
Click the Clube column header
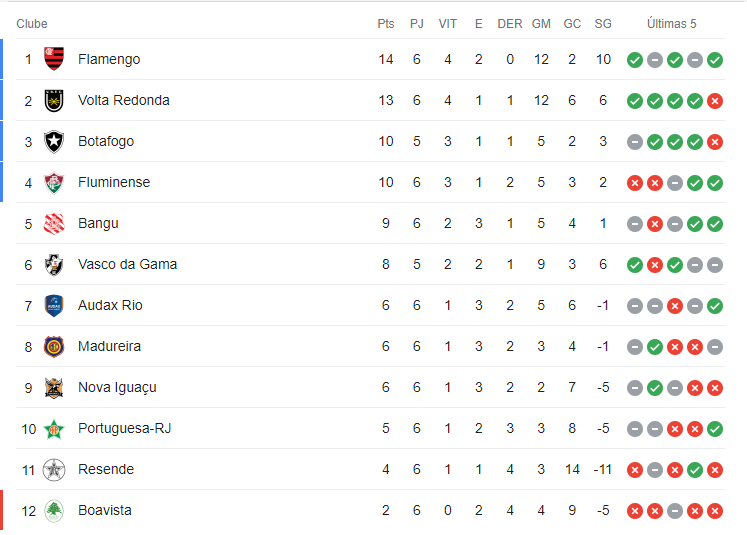[32, 24]
